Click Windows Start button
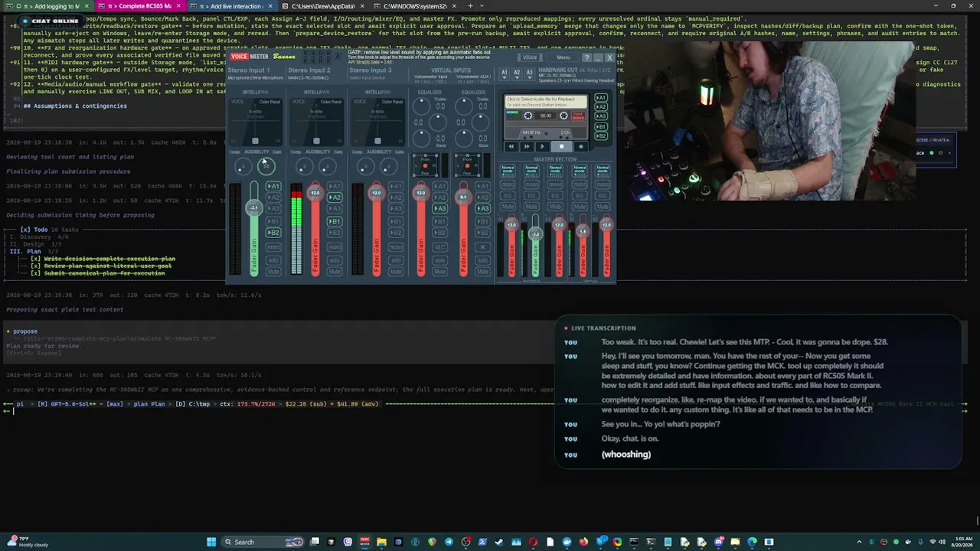 (x=211, y=542)
